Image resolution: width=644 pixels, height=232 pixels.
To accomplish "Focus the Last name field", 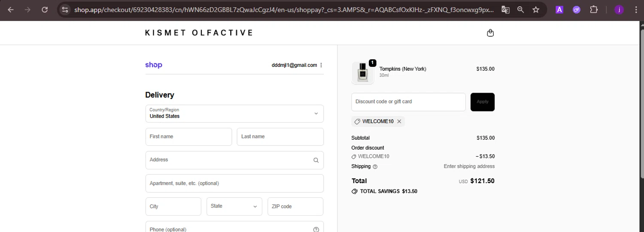I will click(280, 137).
